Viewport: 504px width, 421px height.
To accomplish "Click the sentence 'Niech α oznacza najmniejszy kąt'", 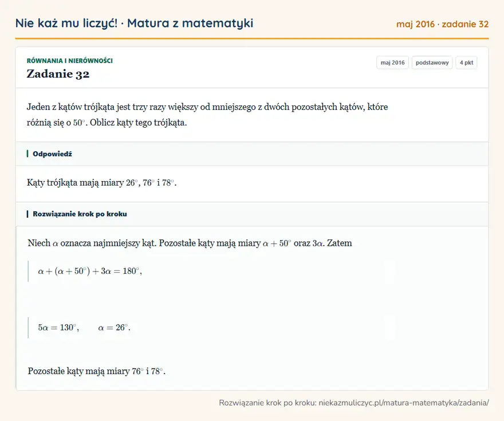I will (x=92, y=243).
